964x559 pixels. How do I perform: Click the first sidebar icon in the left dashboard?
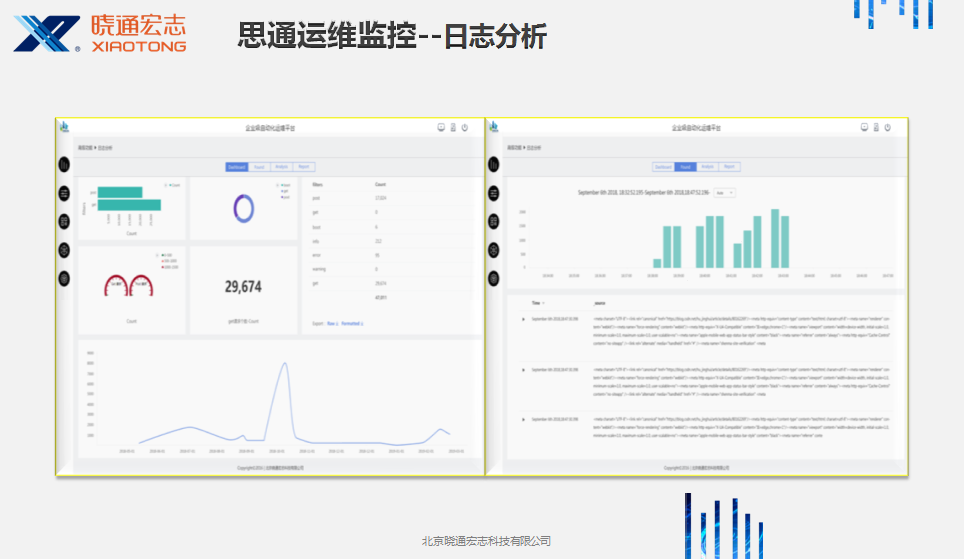point(65,164)
